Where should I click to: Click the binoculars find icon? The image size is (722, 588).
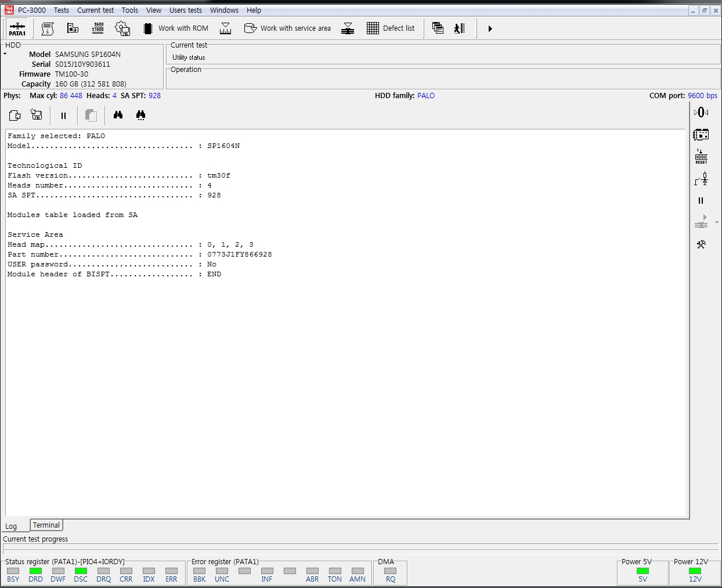point(118,115)
